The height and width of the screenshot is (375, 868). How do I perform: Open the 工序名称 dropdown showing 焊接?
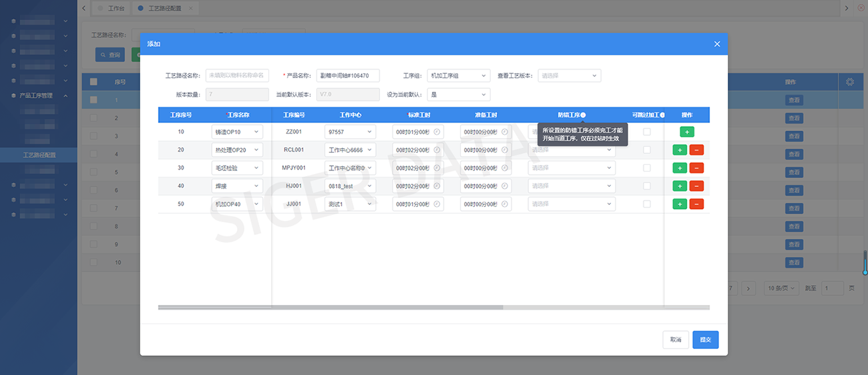click(237, 186)
